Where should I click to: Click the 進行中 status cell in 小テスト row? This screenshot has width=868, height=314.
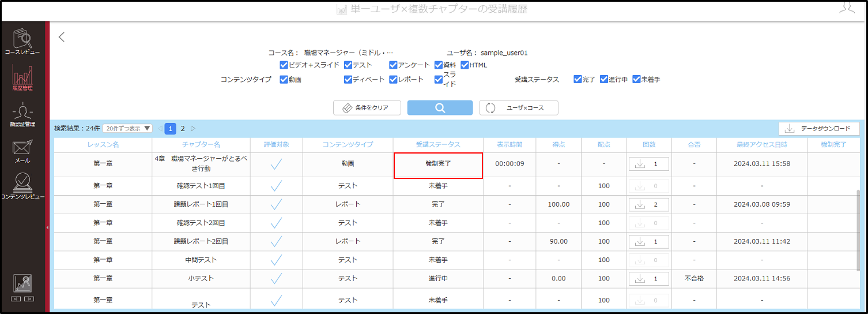click(x=438, y=278)
